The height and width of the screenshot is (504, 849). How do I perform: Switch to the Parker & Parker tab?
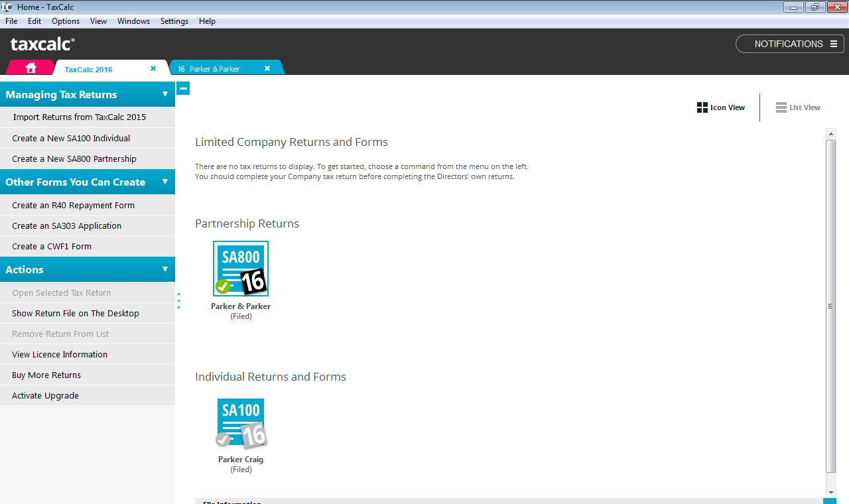[x=214, y=69]
